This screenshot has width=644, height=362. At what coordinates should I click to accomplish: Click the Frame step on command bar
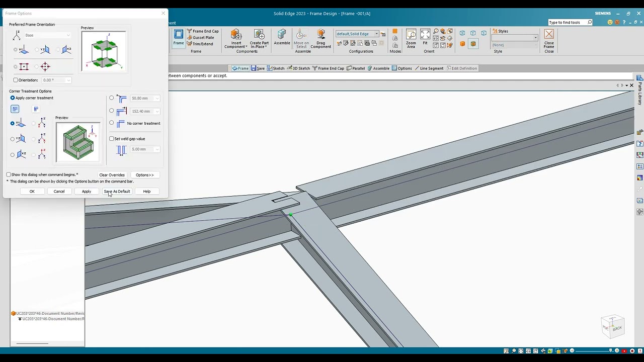point(240,68)
